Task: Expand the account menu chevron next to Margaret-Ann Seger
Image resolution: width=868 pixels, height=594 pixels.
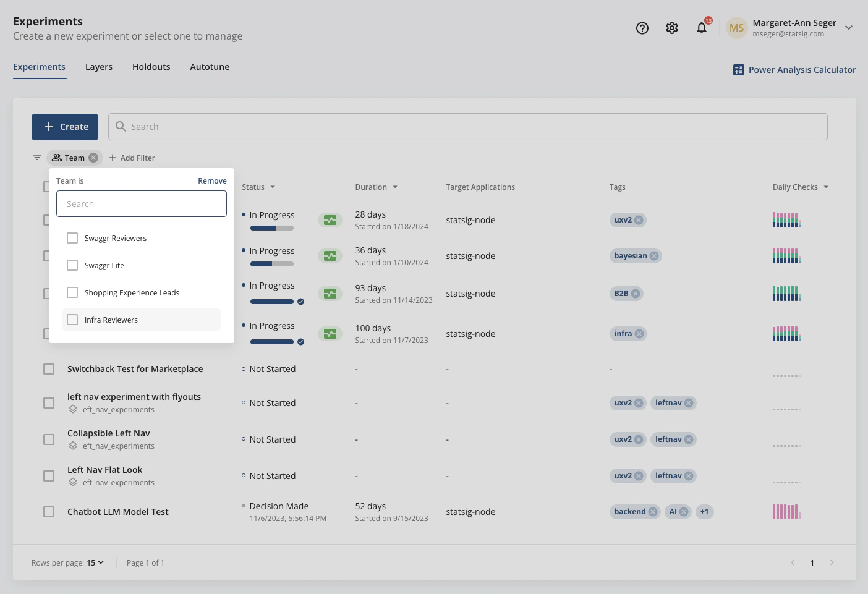Action: click(849, 28)
